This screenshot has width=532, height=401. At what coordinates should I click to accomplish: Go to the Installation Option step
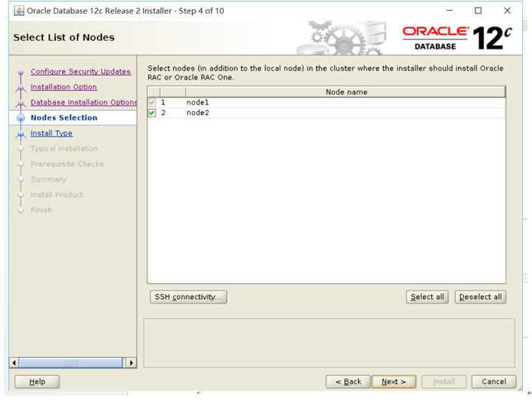pyautogui.click(x=63, y=87)
